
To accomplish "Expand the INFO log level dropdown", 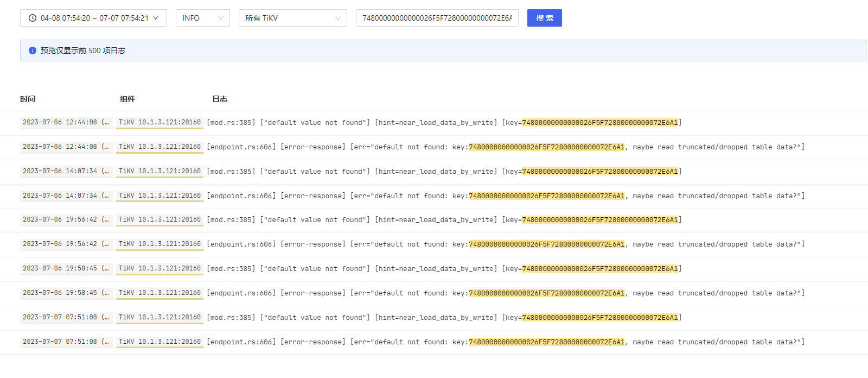I will tap(203, 18).
